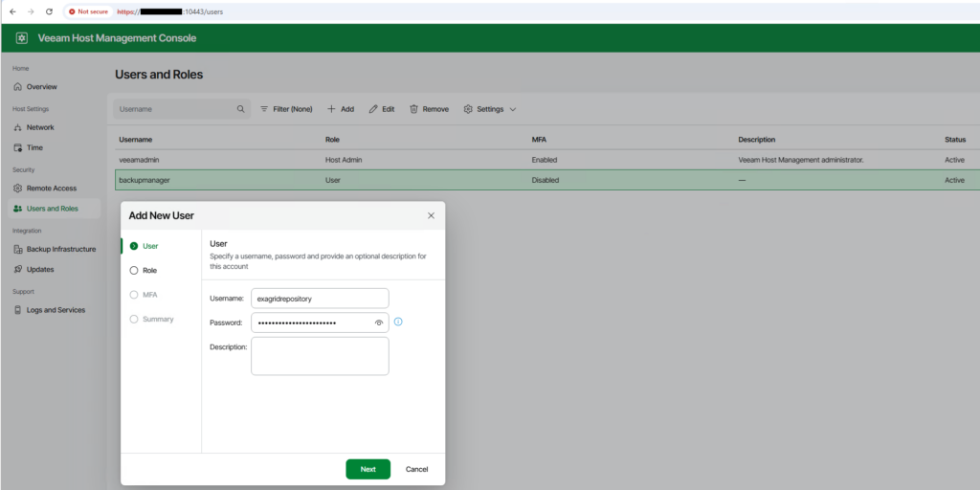The width and height of the screenshot is (980, 490).
Task: Click the Not secure site info chip
Action: coord(88,11)
